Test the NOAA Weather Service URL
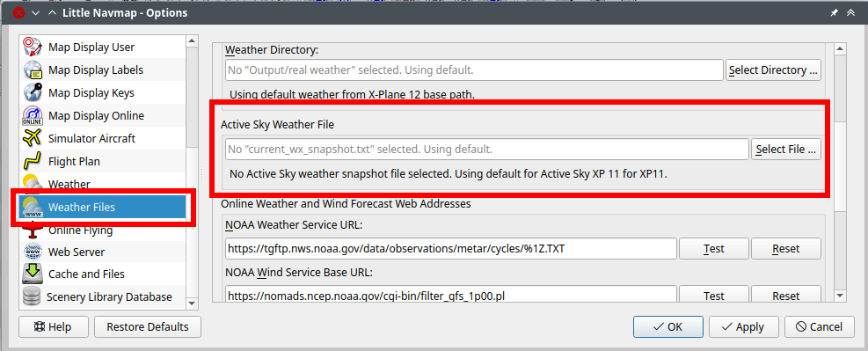Screen dimensions: 868x351 (x=713, y=249)
